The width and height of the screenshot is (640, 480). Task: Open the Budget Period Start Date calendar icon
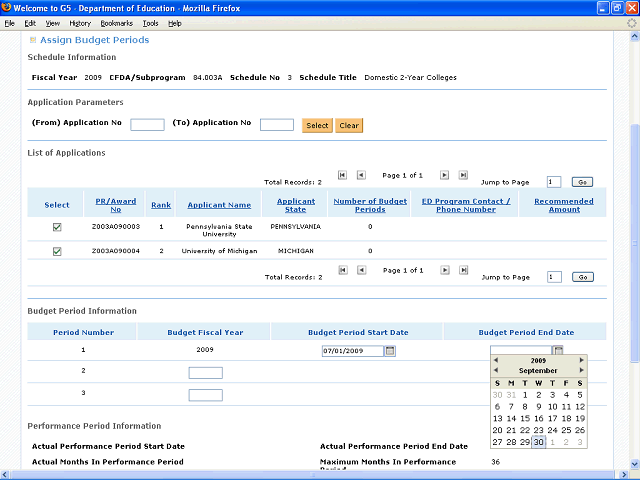(x=391, y=351)
